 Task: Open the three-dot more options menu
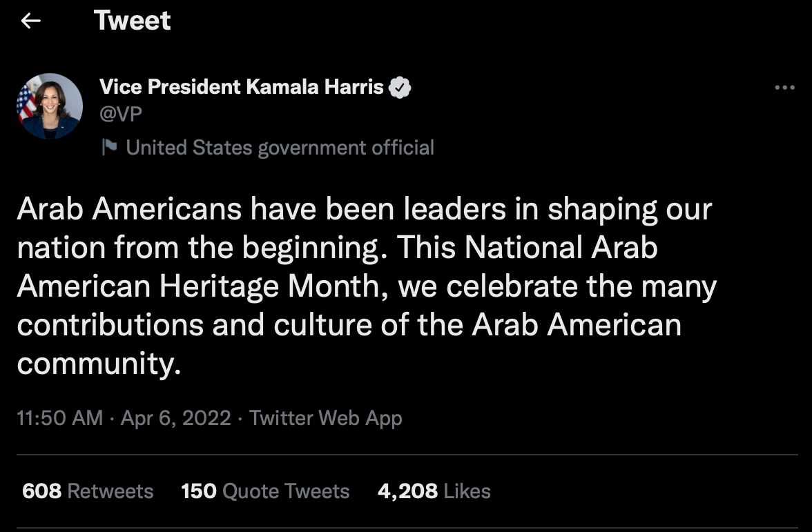[x=785, y=88]
